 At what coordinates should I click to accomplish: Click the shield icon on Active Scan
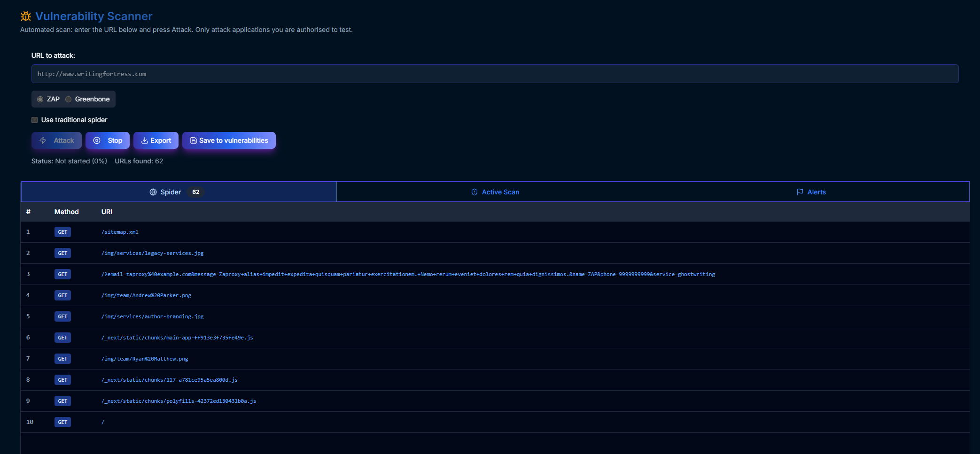[474, 192]
